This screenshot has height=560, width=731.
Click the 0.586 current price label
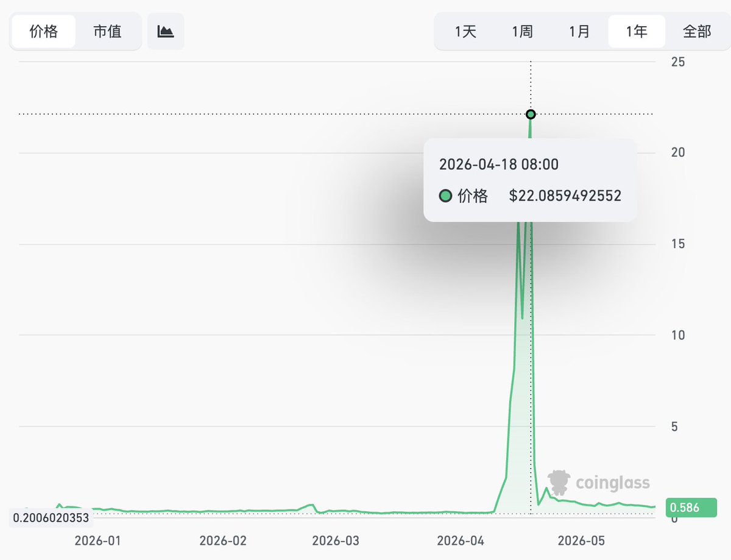(x=691, y=507)
